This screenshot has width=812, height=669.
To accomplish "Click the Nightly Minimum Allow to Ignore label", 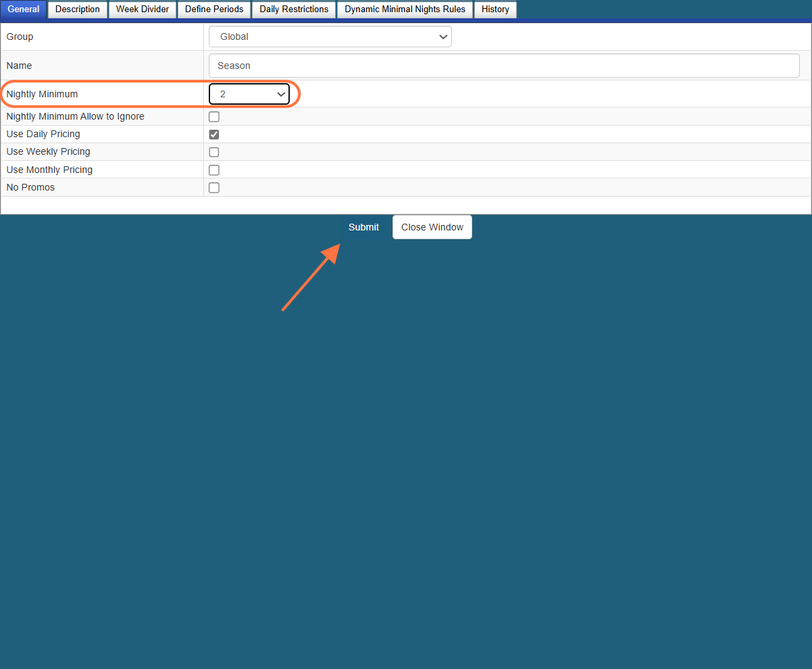I will [x=75, y=116].
